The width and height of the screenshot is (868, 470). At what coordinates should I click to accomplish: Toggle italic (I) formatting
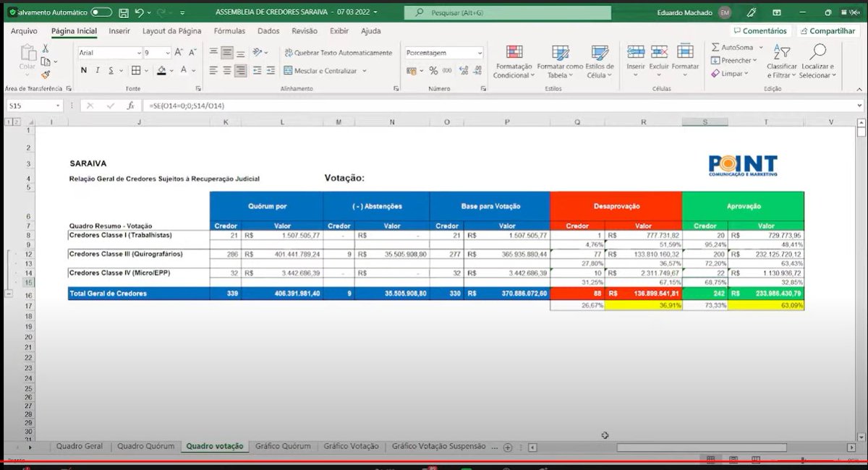[x=96, y=70]
